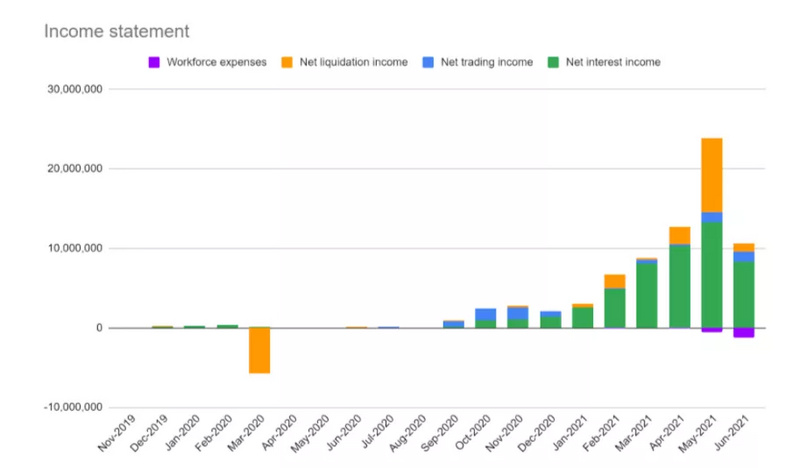Click the orange segment of Feb-2021 bar
Image resolution: width=800 pixels, height=468 pixels.
pos(615,282)
